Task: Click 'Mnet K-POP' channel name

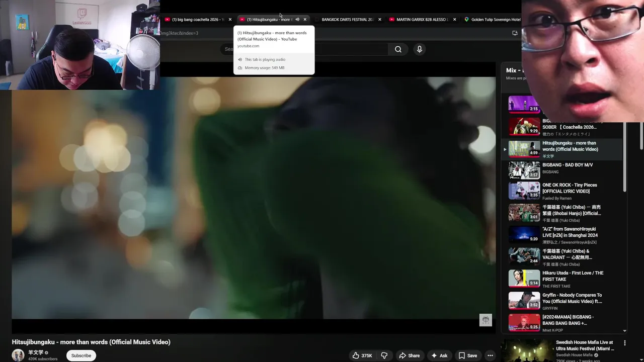Action: click(552, 330)
